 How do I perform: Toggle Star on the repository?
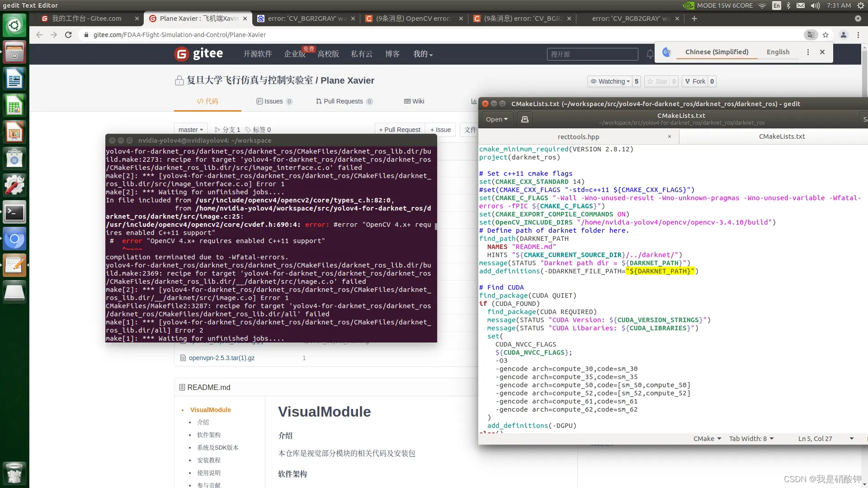657,81
